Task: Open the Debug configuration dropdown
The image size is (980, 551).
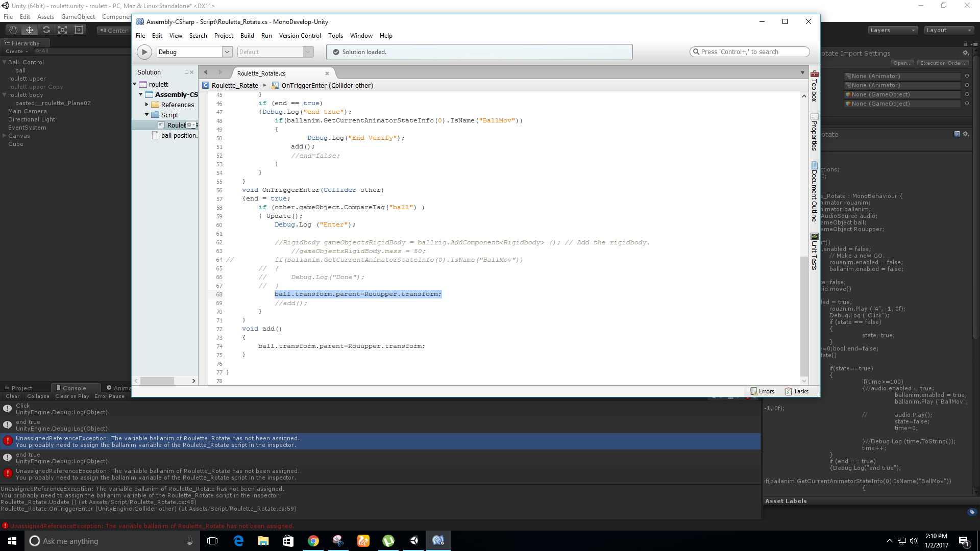Action: pos(195,52)
